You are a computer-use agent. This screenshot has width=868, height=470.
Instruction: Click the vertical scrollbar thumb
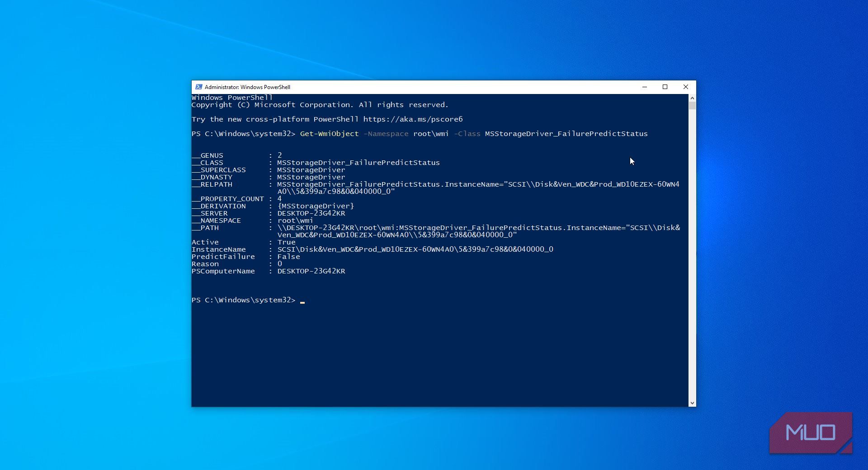(x=692, y=105)
